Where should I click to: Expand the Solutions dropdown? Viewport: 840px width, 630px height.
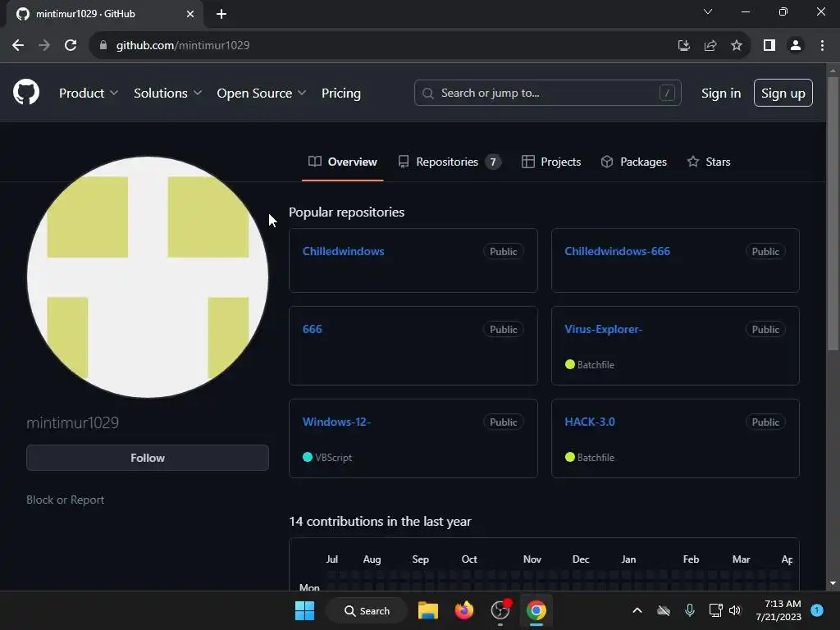167,94
